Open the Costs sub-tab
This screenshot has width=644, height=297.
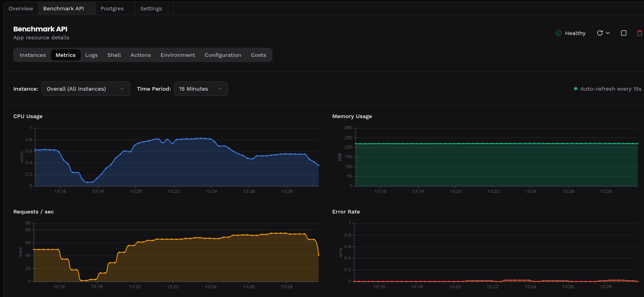coord(259,55)
